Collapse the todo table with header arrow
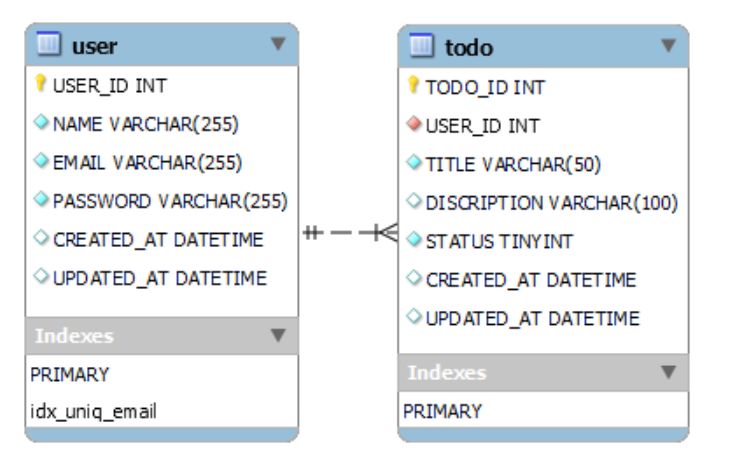The height and width of the screenshot is (473, 730). [668, 47]
